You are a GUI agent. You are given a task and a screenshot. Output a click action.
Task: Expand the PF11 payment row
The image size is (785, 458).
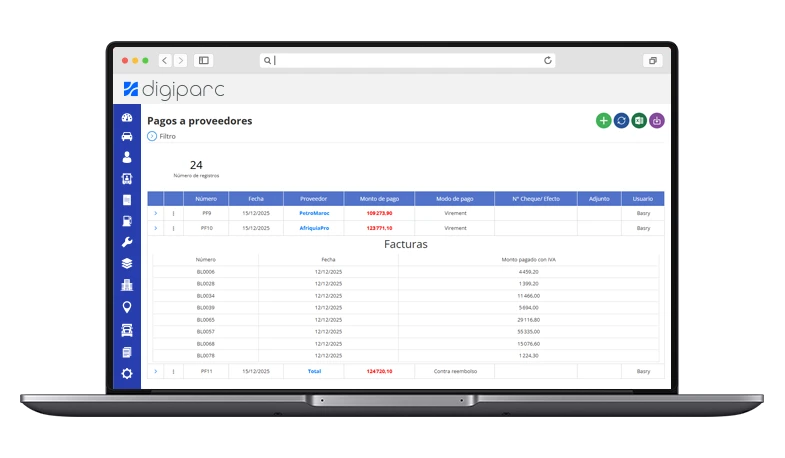click(156, 371)
